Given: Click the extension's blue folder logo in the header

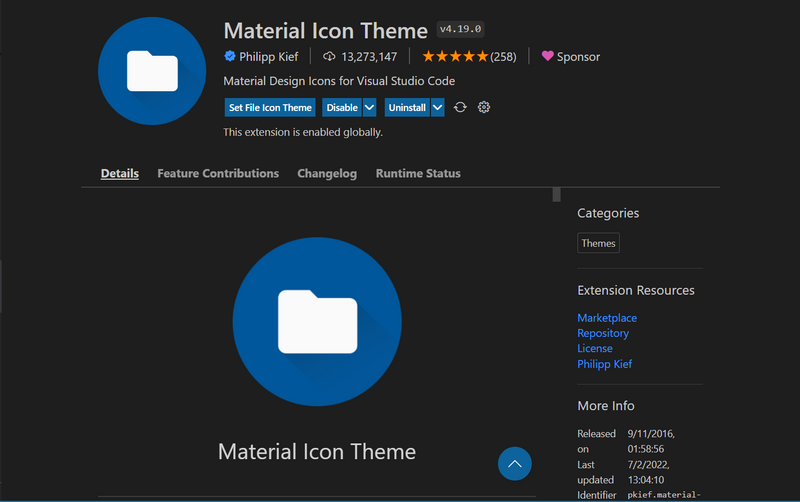Looking at the screenshot, I should (152, 71).
